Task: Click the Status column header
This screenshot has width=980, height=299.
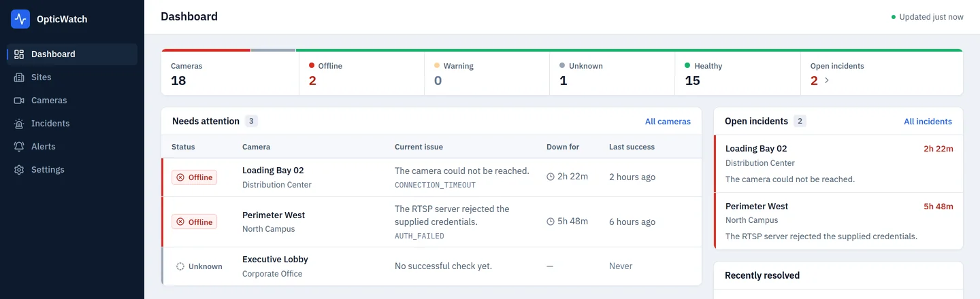Action: 183,147
